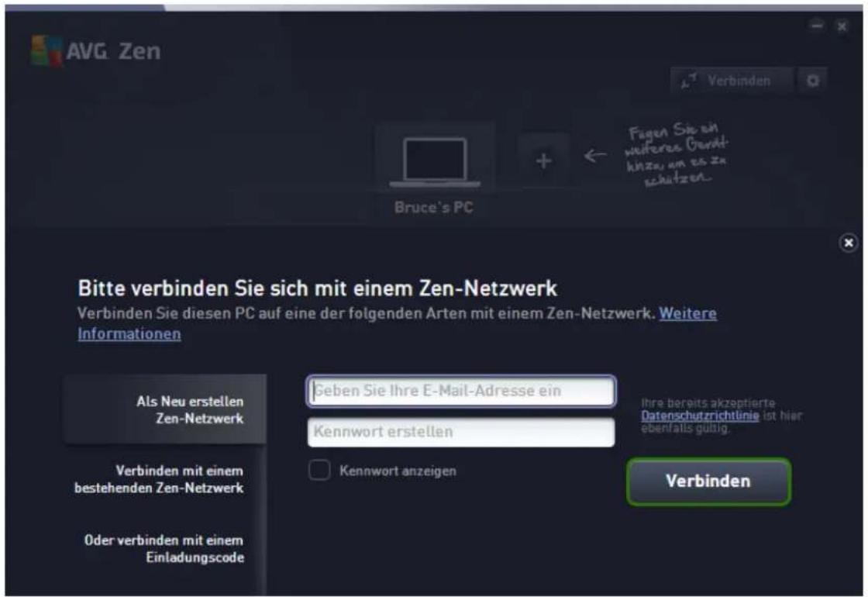
Task: Click the dimmed Verbinden button at top
Action: tap(732, 81)
